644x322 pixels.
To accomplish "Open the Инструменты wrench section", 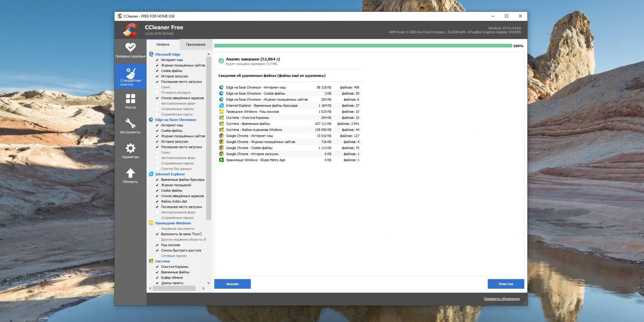I will point(130,126).
